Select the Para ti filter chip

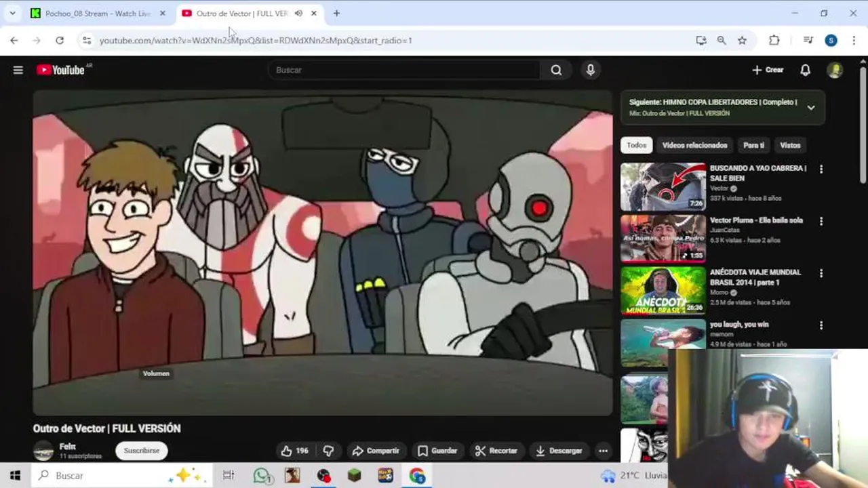[x=753, y=145]
